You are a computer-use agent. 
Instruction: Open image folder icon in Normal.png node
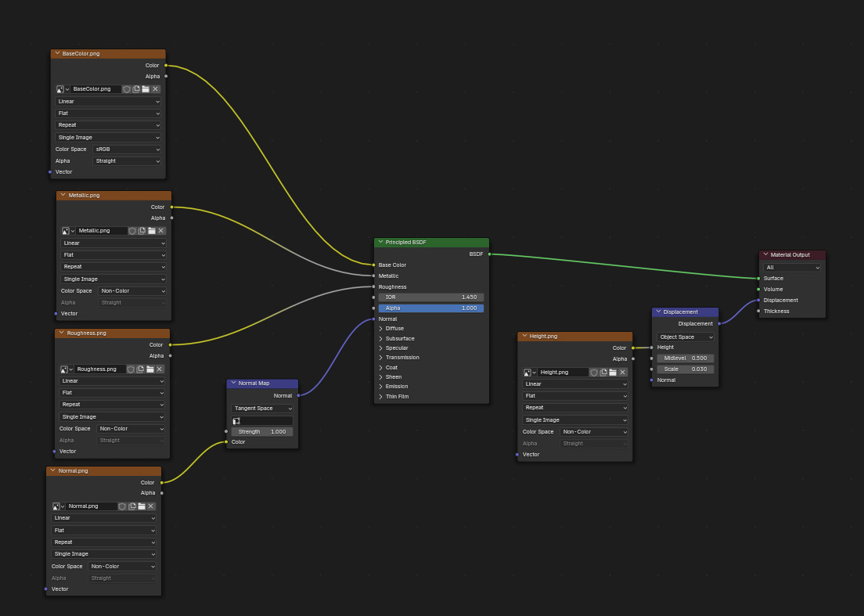point(142,506)
